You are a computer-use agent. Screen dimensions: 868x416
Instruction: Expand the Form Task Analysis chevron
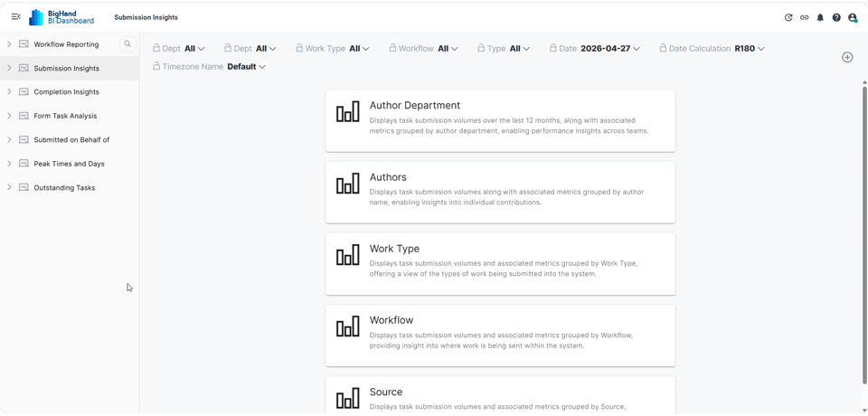click(9, 116)
